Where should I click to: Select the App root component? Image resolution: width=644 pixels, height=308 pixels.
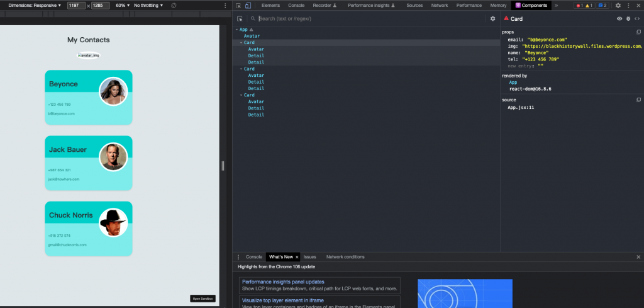click(243, 30)
